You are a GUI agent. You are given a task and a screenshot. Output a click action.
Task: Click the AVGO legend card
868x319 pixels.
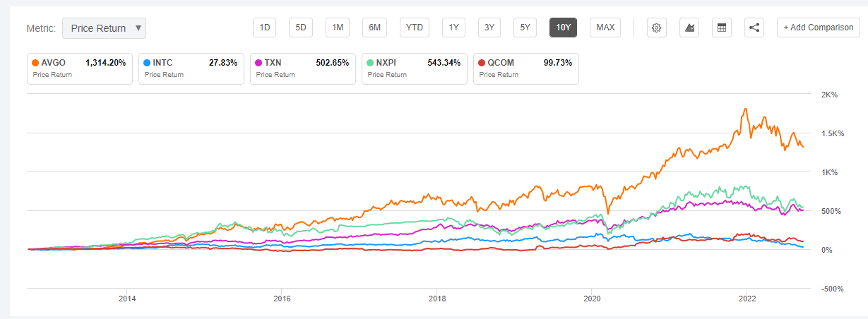coord(79,68)
